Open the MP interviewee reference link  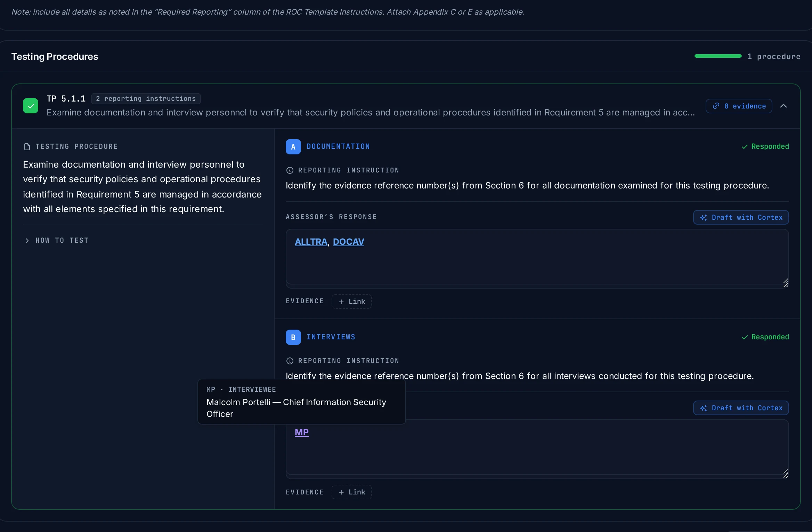[302, 432]
